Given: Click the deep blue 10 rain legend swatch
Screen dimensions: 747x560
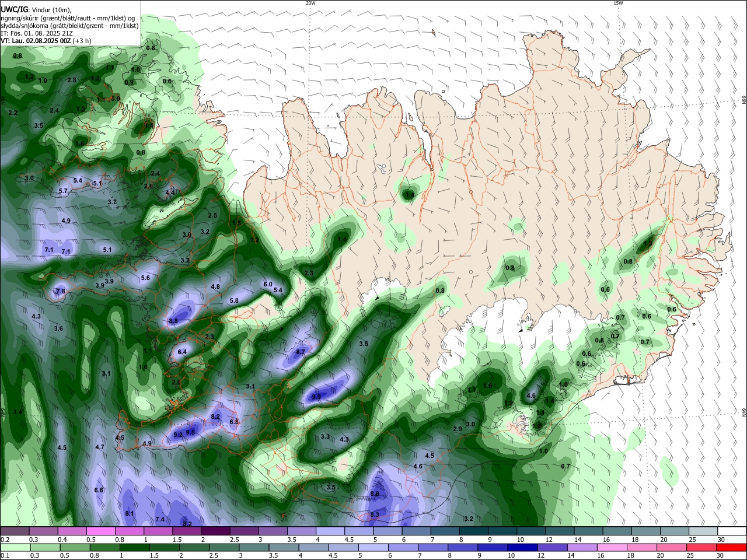Looking at the screenshot, I should click(522, 548).
